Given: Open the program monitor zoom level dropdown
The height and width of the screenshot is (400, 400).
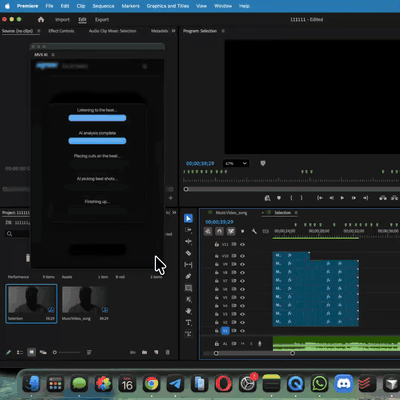Looking at the screenshot, I should [x=236, y=163].
